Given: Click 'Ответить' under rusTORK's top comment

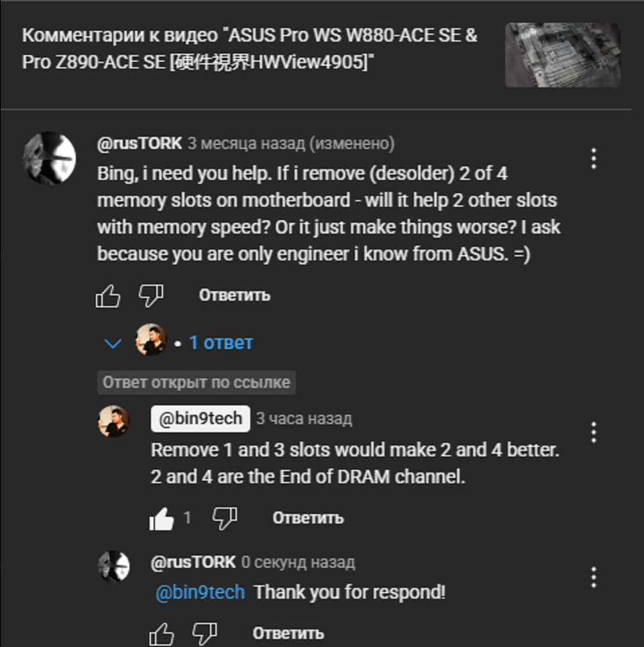Looking at the screenshot, I should click(234, 295).
